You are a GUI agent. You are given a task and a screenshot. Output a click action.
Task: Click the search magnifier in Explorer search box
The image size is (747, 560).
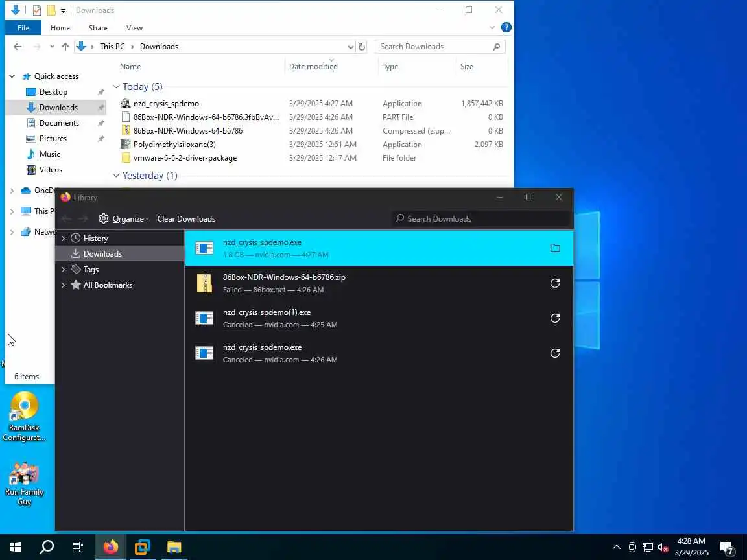tap(496, 47)
